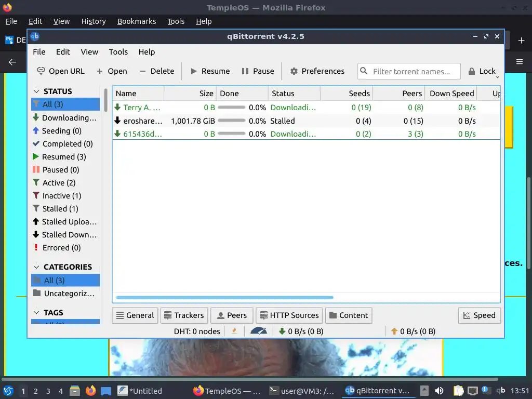This screenshot has height=399, width=532.
Task: Sort torrents by Name column
Action: (x=138, y=94)
